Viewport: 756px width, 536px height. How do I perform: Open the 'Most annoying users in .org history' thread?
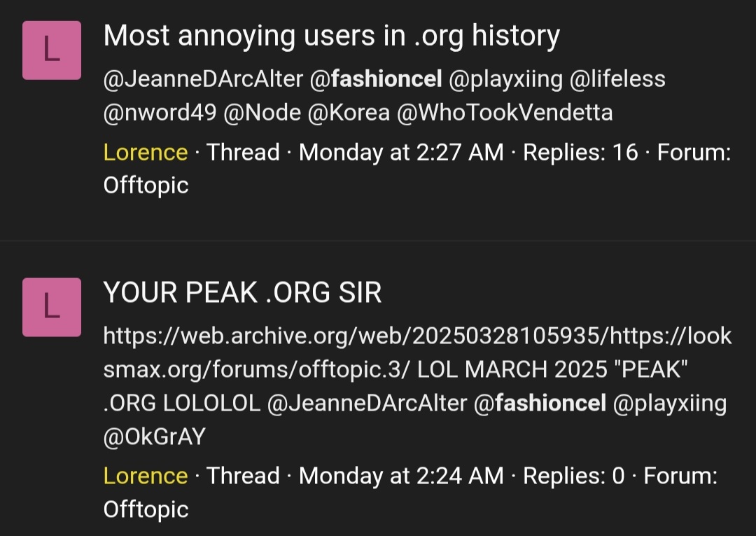tap(331, 36)
